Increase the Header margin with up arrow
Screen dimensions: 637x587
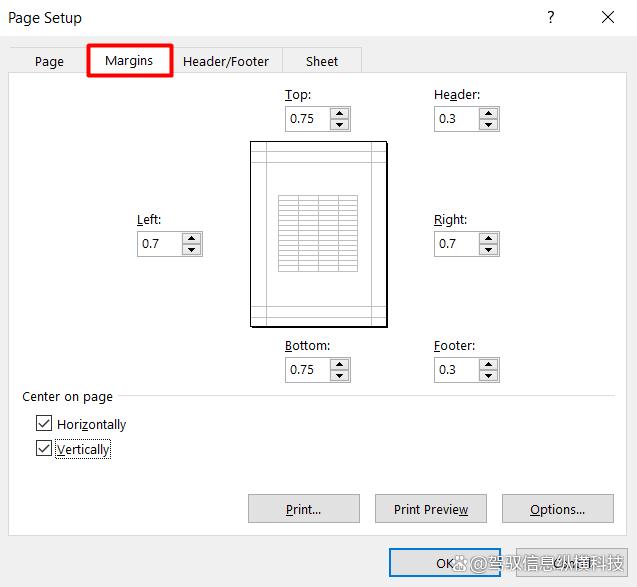pos(488,113)
